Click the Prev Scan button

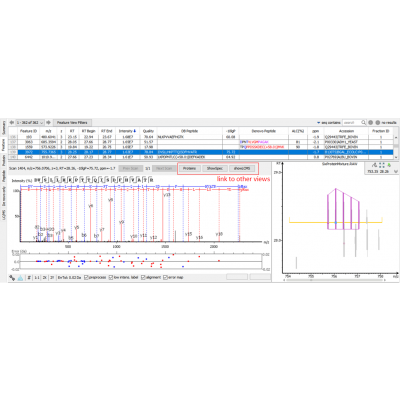coord(131,168)
